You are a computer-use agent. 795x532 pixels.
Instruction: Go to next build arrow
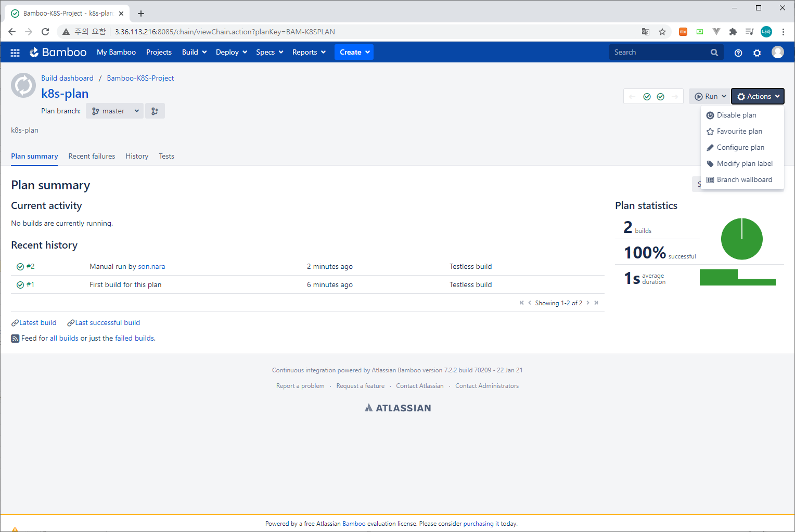tap(675, 97)
